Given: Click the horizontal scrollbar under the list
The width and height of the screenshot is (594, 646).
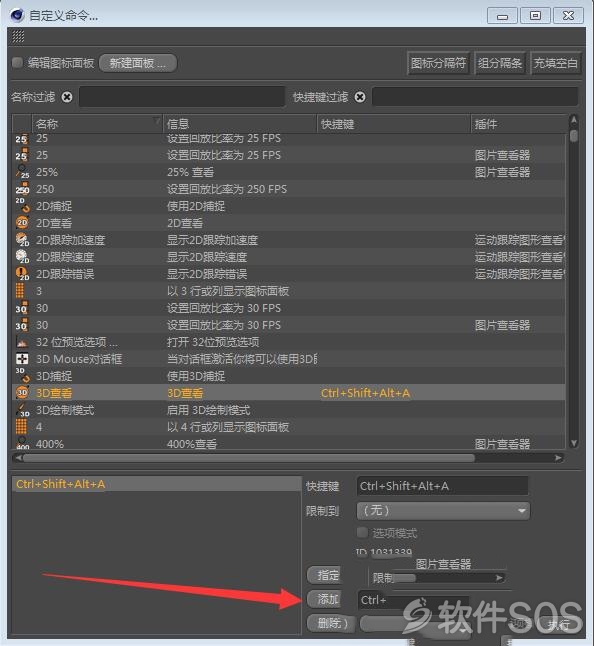Looking at the screenshot, I should coord(249,458).
